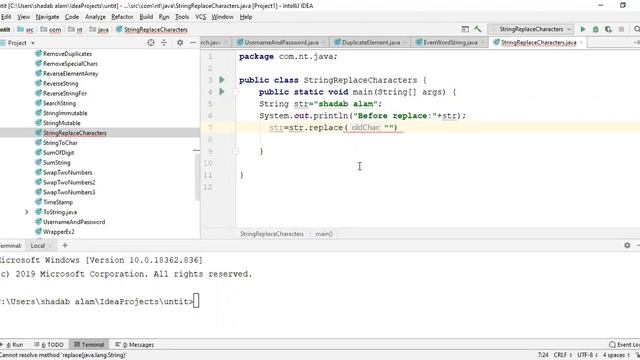Select StringImmutable in project tree

[x=65, y=113]
